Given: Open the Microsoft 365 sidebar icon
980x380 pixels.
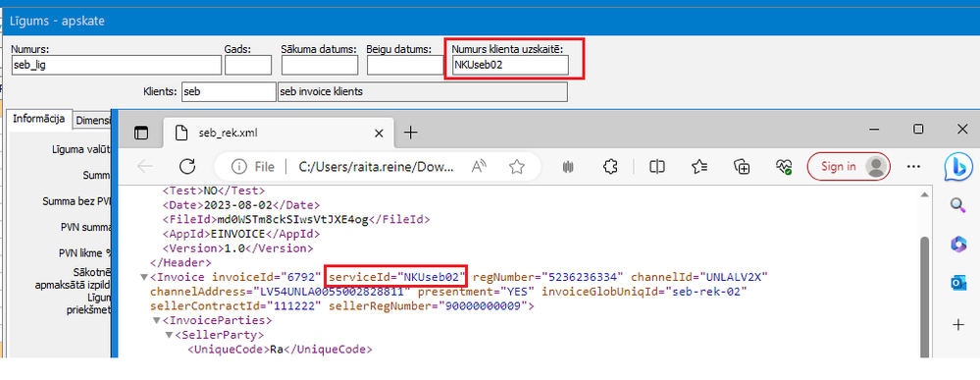Looking at the screenshot, I should 958,244.
